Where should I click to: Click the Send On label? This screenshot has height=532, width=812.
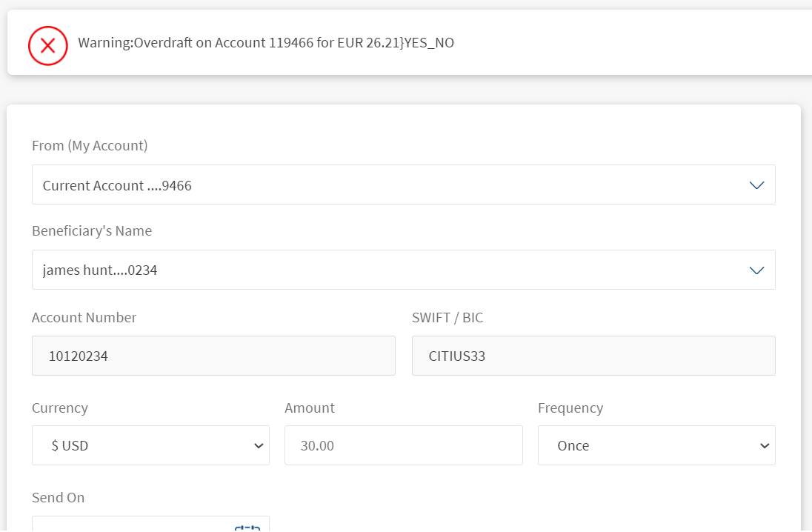pyautogui.click(x=58, y=498)
